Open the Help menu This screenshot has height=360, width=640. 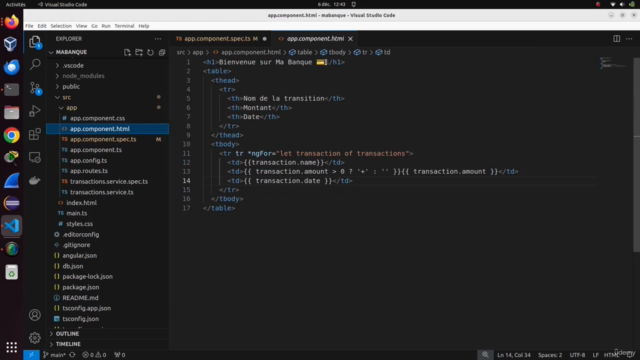(144, 26)
